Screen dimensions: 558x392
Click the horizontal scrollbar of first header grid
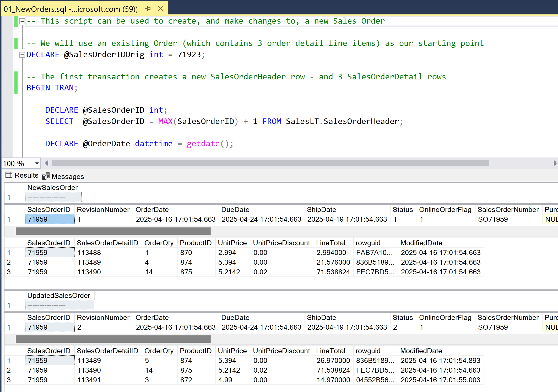(x=113, y=231)
